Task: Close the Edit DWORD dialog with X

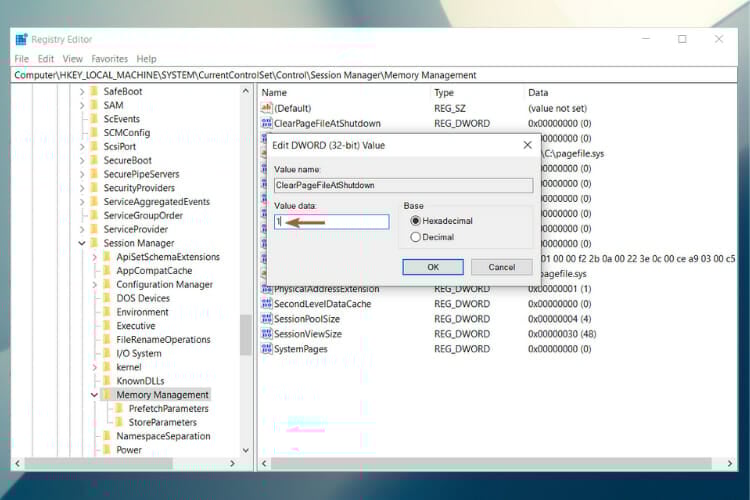Action: pos(527,146)
